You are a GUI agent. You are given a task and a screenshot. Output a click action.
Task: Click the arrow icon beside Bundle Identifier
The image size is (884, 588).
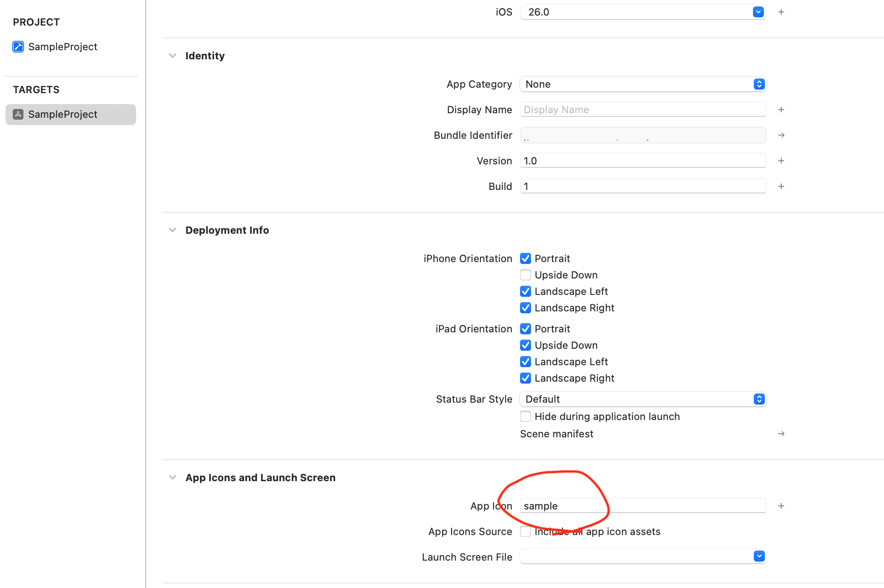tap(781, 135)
